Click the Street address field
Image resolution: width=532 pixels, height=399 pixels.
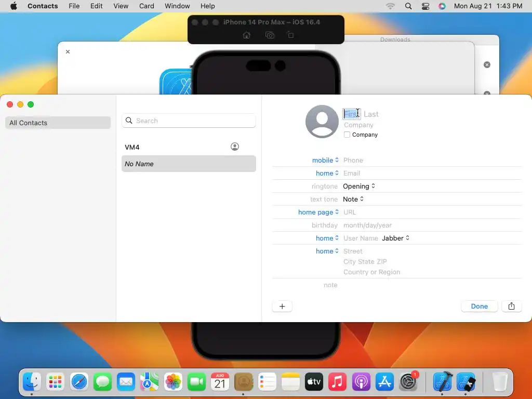point(353,251)
